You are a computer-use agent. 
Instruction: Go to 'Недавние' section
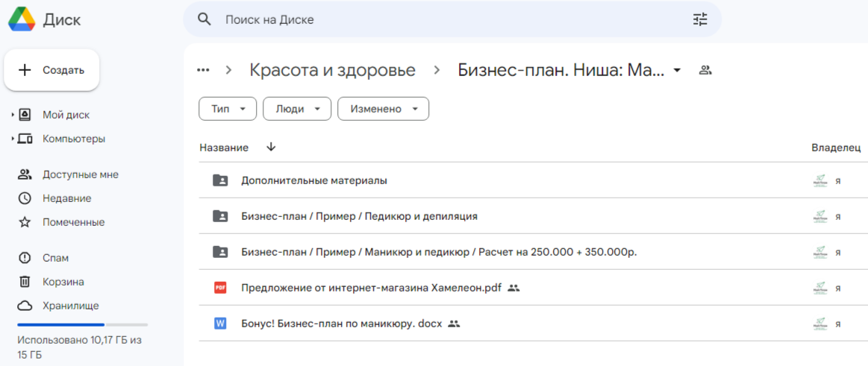67,198
